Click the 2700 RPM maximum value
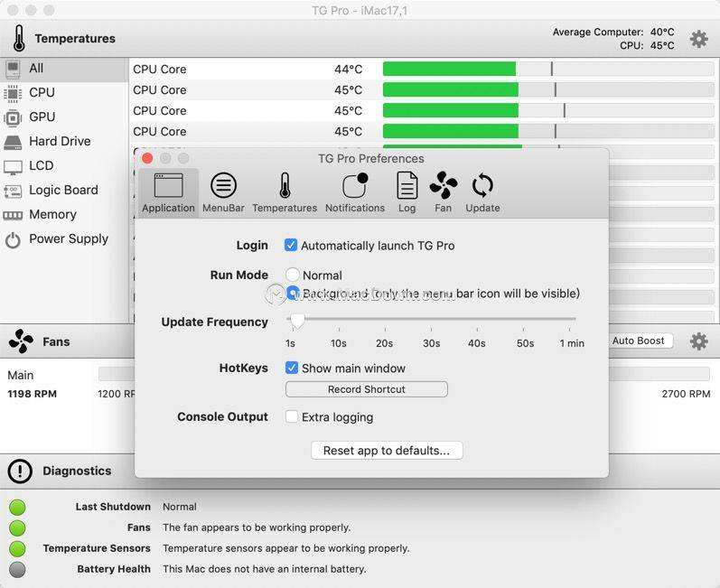 [686, 394]
